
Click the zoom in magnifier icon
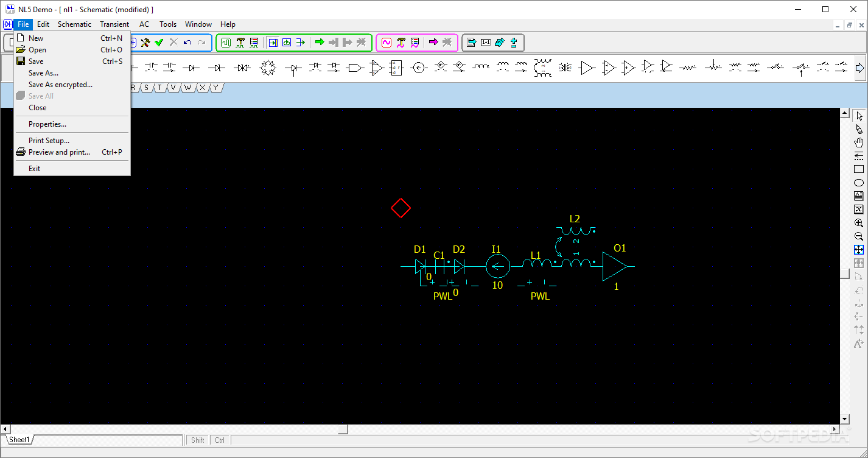[859, 223]
